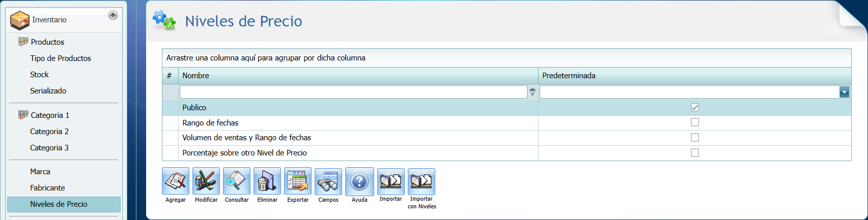The width and height of the screenshot is (868, 220).
Task: Click the Exportar table icon
Action: (x=298, y=181)
